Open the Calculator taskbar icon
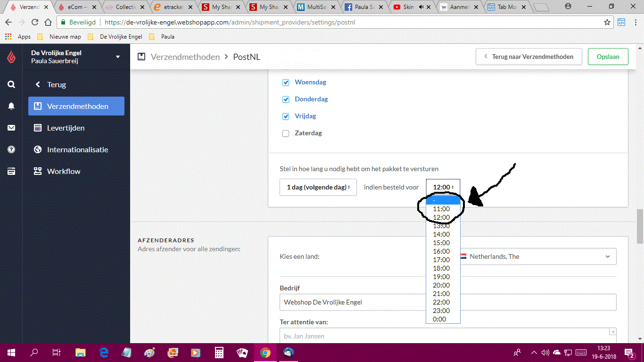 coord(219,352)
